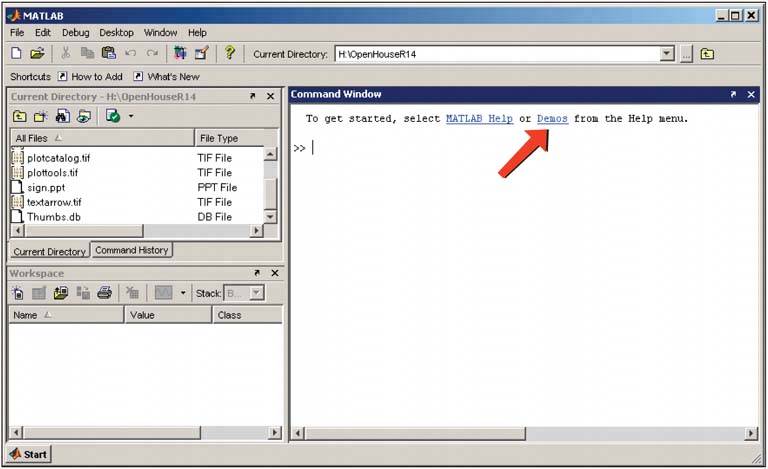This screenshot has height=469, width=768.
Task: Click the MATLAB Help link
Action: [479, 119]
